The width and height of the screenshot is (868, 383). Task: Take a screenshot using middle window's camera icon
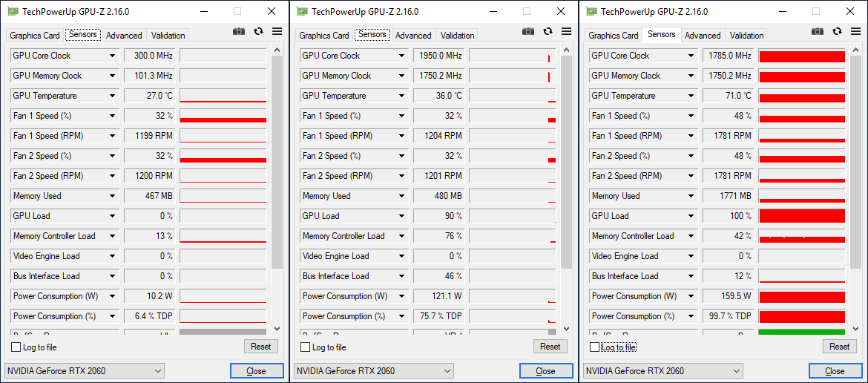coord(527,31)
